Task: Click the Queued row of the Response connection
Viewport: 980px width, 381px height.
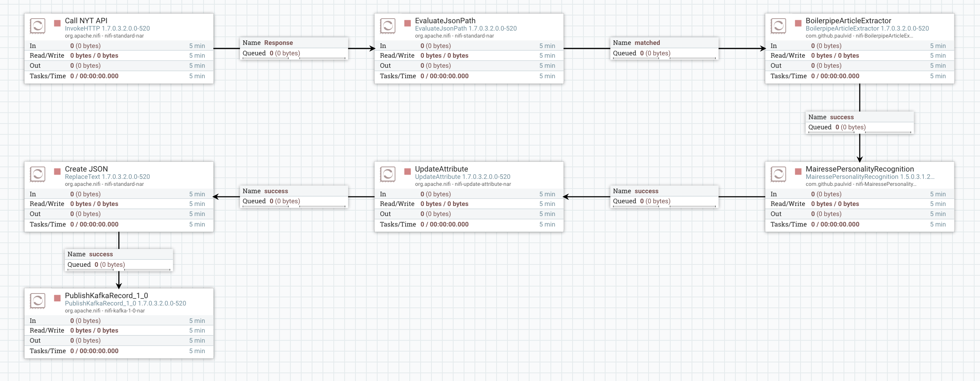Action: click(294, 53)
